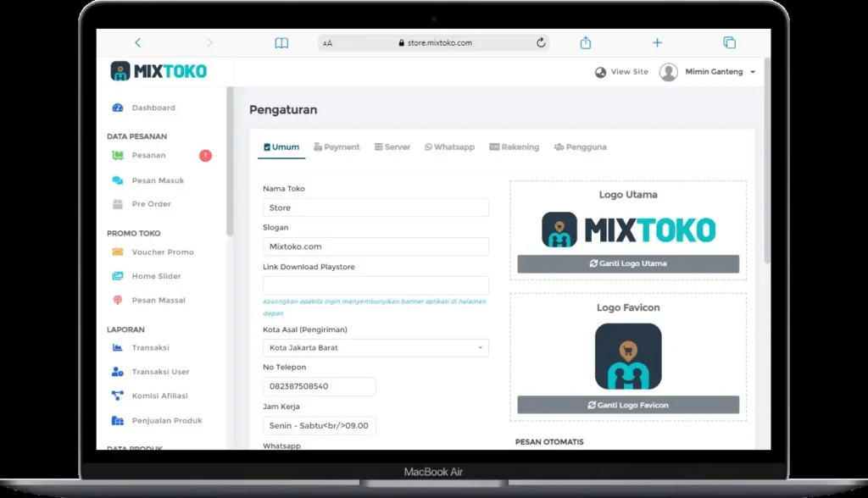
Task: Click the Logo Favicon preview image
Action: coord(628,357)
